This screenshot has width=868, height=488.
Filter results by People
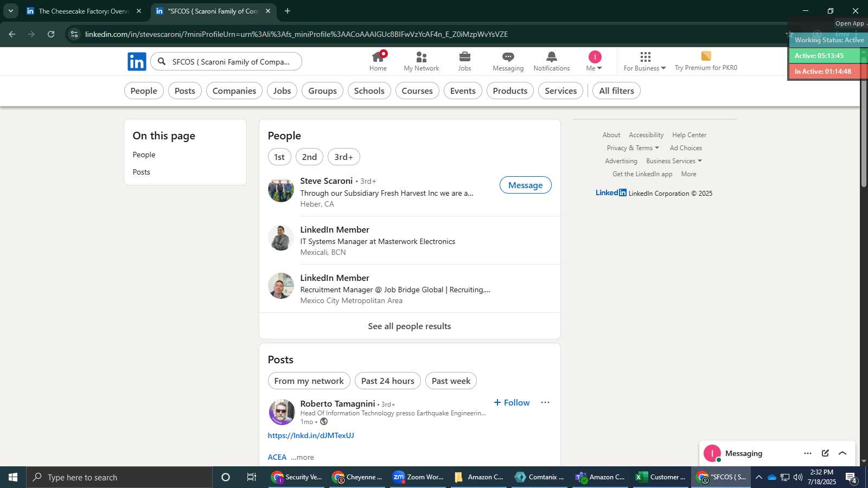144,91
